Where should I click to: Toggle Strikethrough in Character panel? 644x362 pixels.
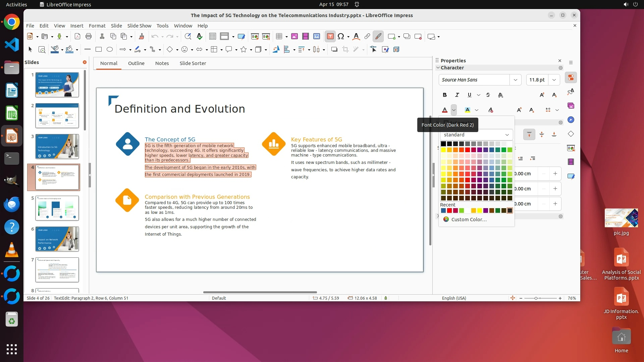point(488,95)
